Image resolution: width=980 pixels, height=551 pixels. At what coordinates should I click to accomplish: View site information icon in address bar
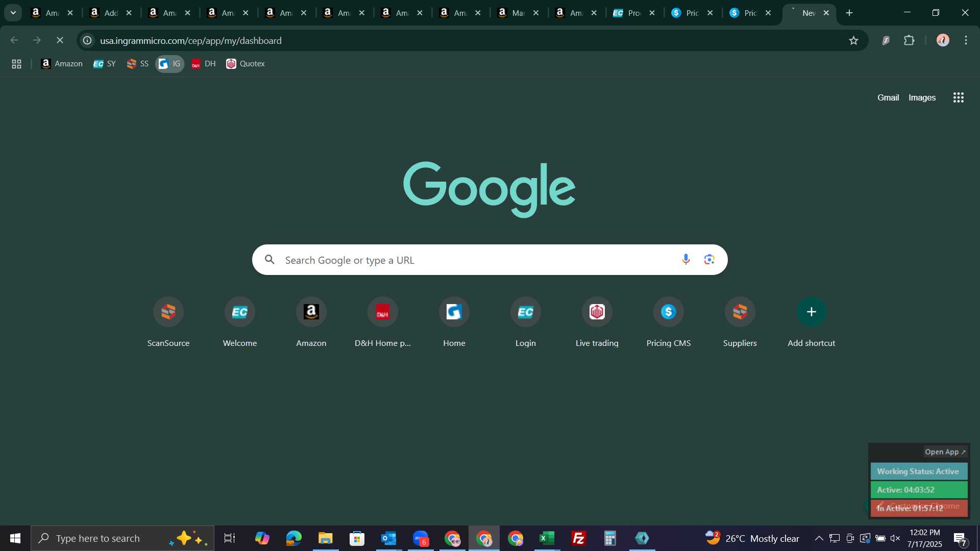88,40
